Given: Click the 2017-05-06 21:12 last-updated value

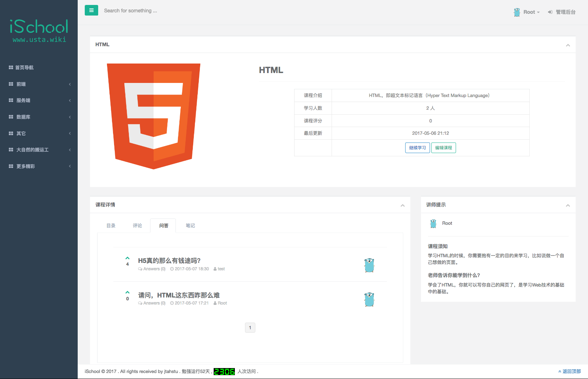Looking at the screenshot, I should [430, 133].
